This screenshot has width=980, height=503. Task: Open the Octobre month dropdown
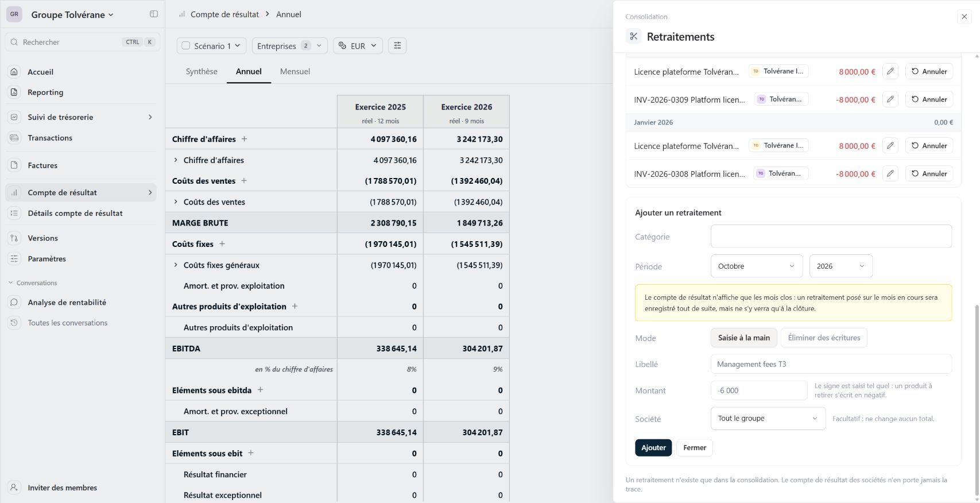tap(757, 266)
